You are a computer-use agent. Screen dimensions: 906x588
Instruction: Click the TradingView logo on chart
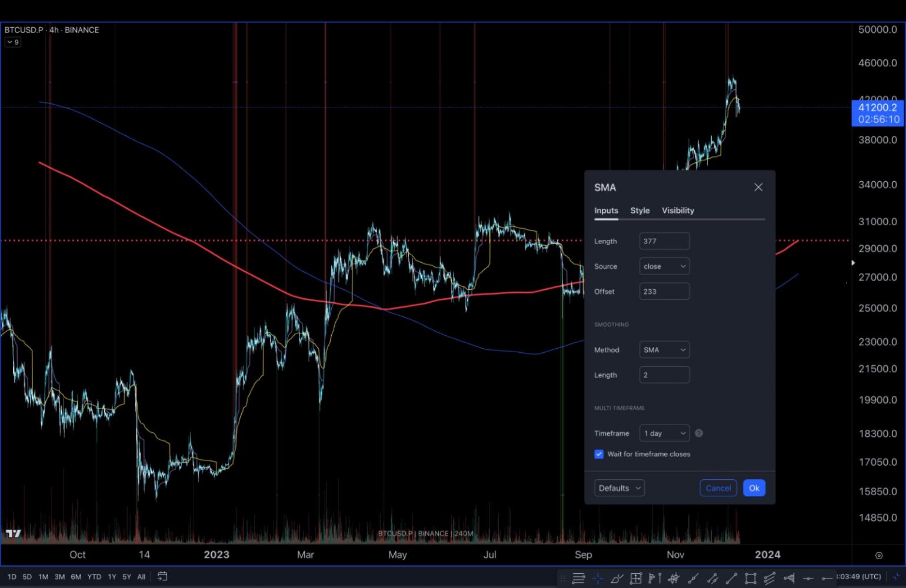point(14,533)
